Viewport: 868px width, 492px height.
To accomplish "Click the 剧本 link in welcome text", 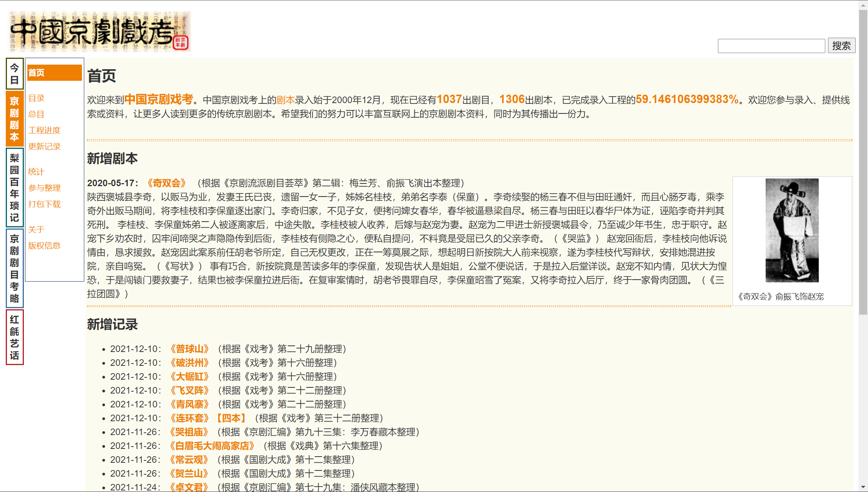I will click(285, 100).
